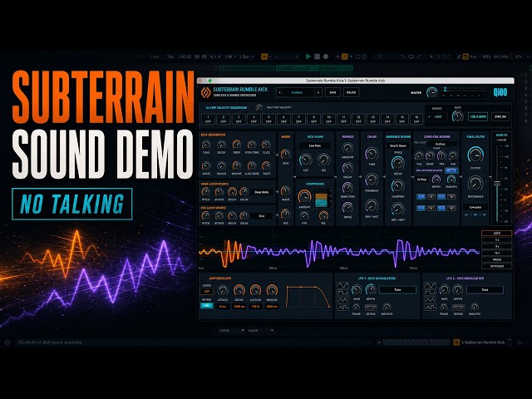Turn off Amp Envelope Retrig ON switch

pyautogui.click(x=207, y=306)
